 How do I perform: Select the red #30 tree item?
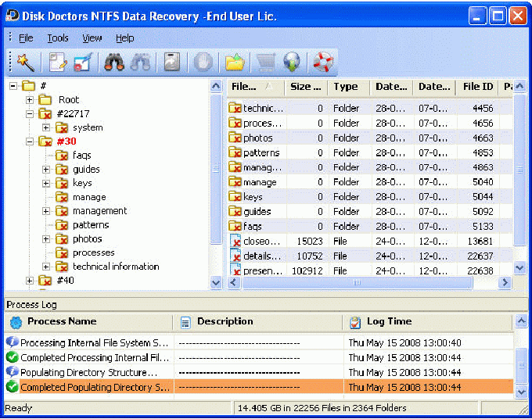tap(66, 141)
